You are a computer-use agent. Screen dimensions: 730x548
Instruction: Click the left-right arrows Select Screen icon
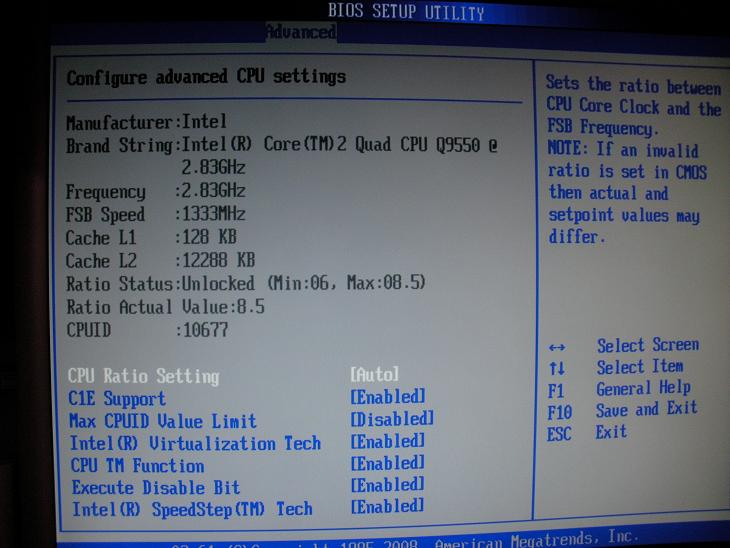[557, 347]
